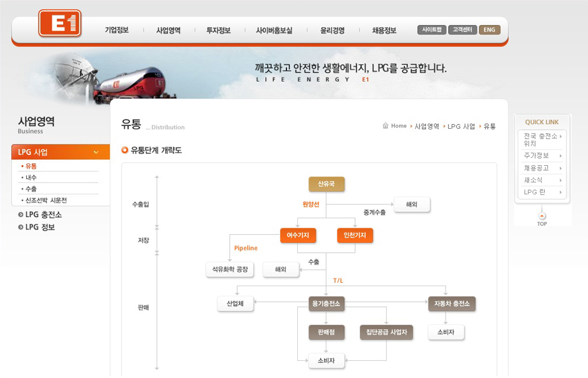Viewport: 588px width, 378px height.
Task: Open the 사업영역 menu
Action: click(x=168, y=30)
